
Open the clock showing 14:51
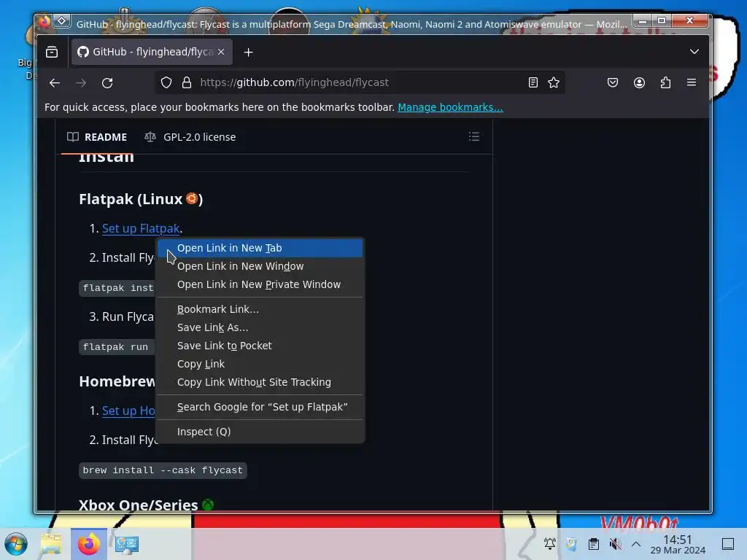click(678, 544)
